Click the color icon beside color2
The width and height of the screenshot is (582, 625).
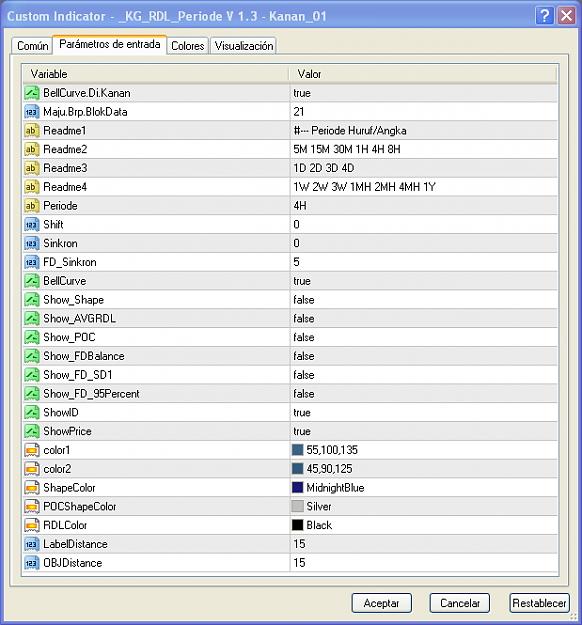coord(31,469)
